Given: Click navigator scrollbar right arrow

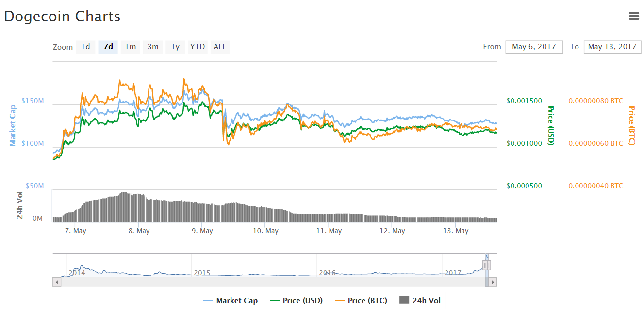Looking at the screenshot, I should [x=493, y=282].
